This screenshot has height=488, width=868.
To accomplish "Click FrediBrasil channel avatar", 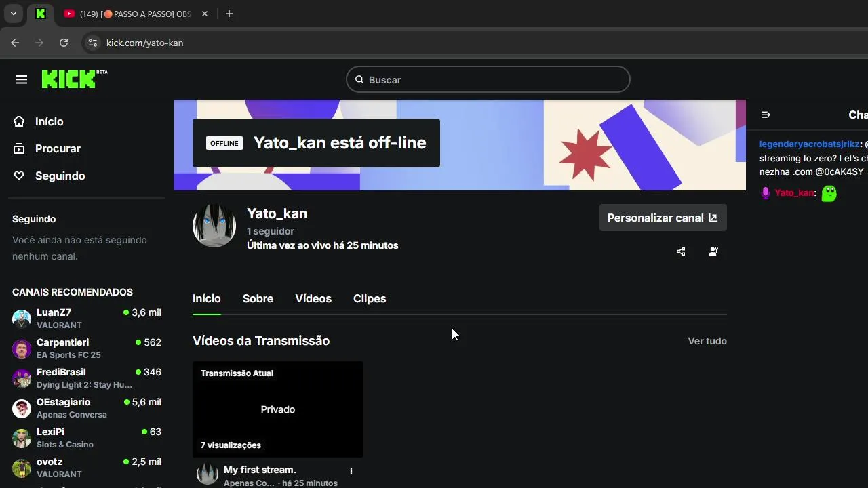I will 22,378.
